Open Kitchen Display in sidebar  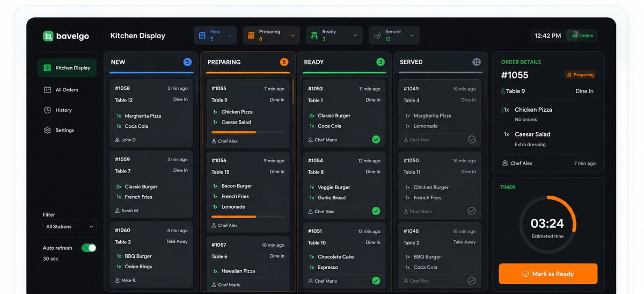coord(67,68)
